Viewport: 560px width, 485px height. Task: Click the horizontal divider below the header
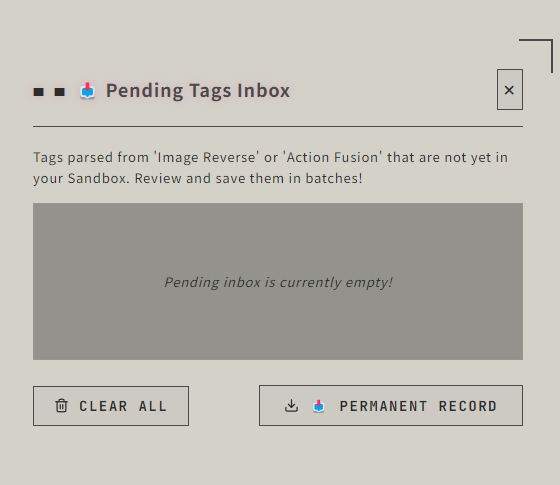coord(278,126)
